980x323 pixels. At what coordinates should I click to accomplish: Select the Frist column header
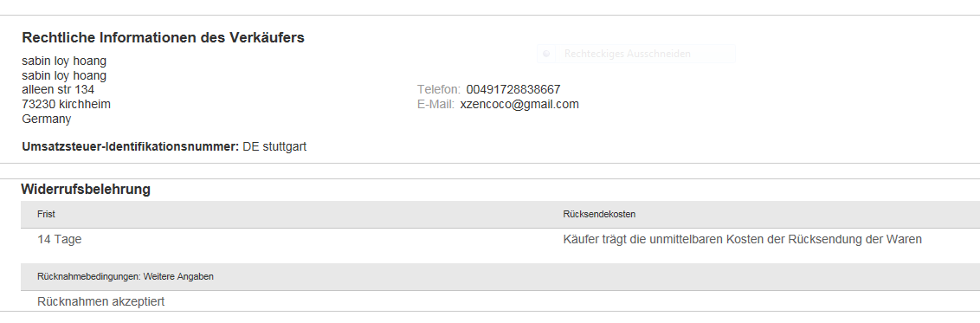[46, 214]
